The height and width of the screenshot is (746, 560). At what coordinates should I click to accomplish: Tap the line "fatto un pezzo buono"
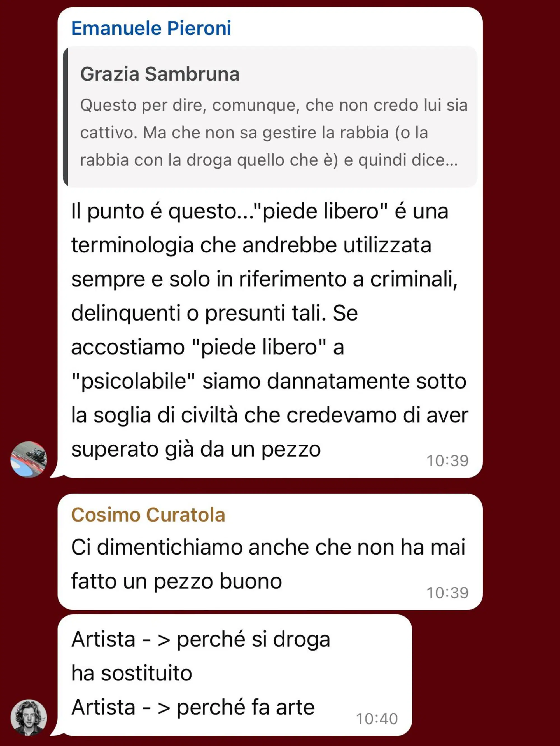click(176, 581)
